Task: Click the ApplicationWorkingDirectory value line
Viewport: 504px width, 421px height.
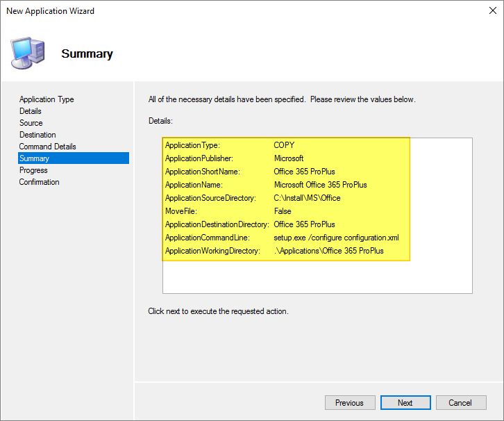Action: click(328, 251)
